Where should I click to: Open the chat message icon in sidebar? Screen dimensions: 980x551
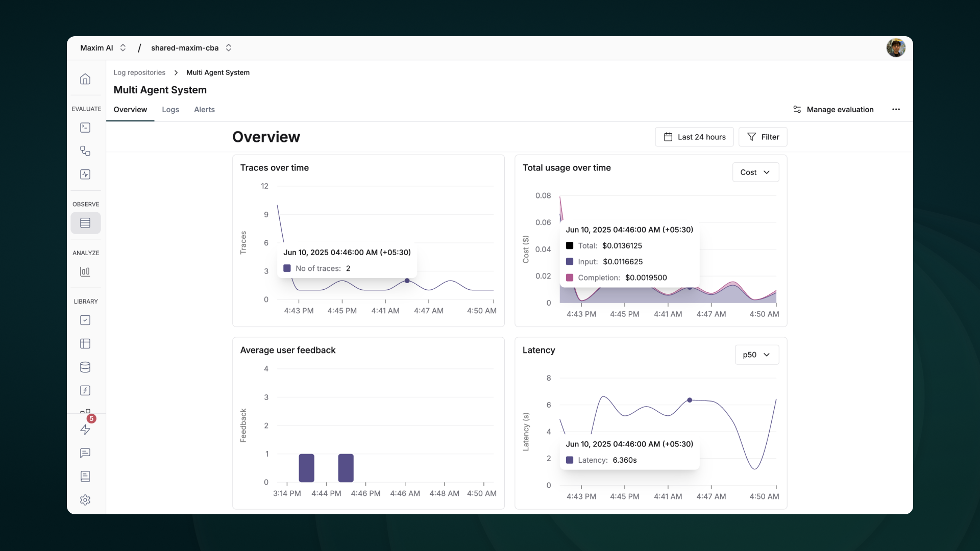pos(85,453)
